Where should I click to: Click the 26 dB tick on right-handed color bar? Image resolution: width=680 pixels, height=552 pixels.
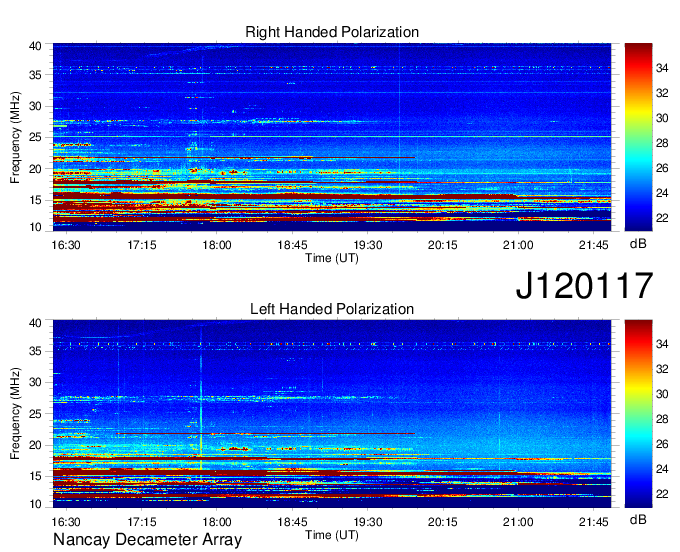662,168
